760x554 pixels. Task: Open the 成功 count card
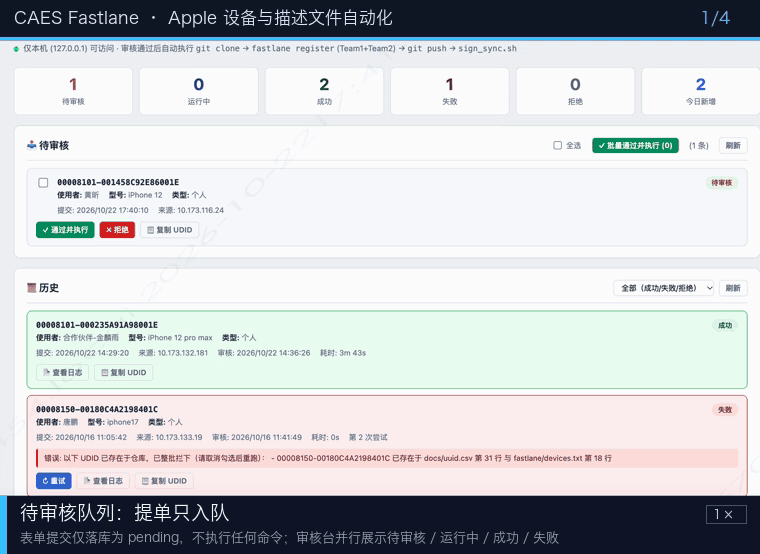tap(324, 91)
